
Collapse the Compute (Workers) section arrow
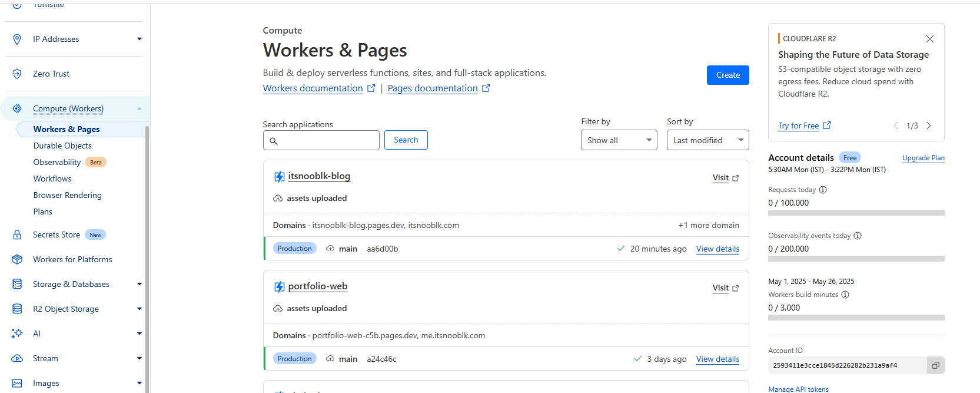point(139,108)
